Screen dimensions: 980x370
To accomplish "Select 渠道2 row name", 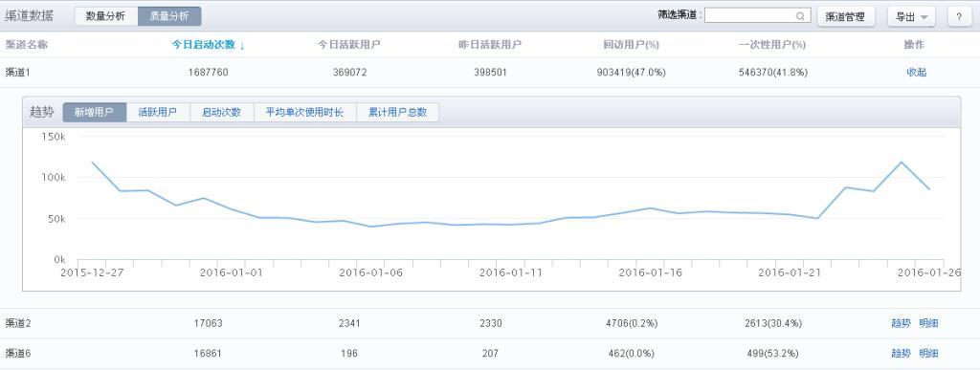I will [18, 323].
